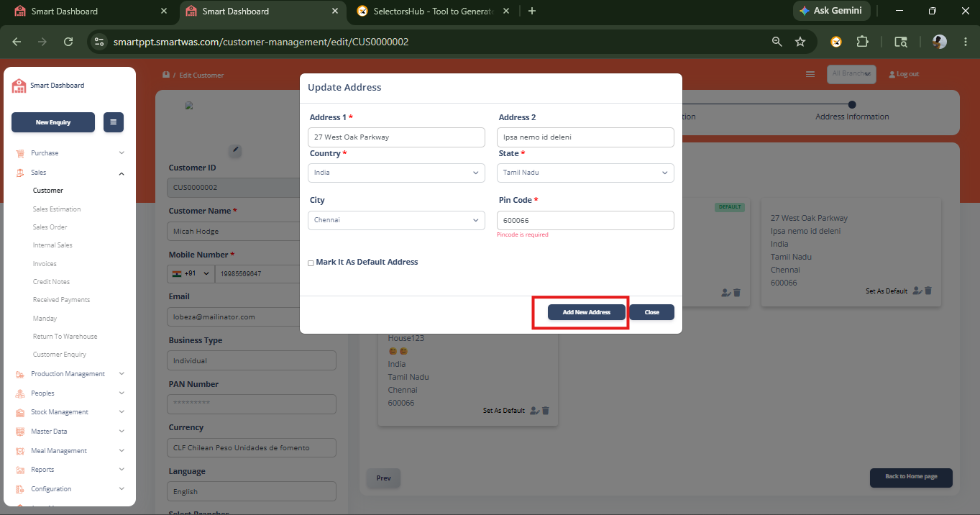Click the Pin Code field with 600066
This screenshot has height=515, width=980.
pos(585,220)
